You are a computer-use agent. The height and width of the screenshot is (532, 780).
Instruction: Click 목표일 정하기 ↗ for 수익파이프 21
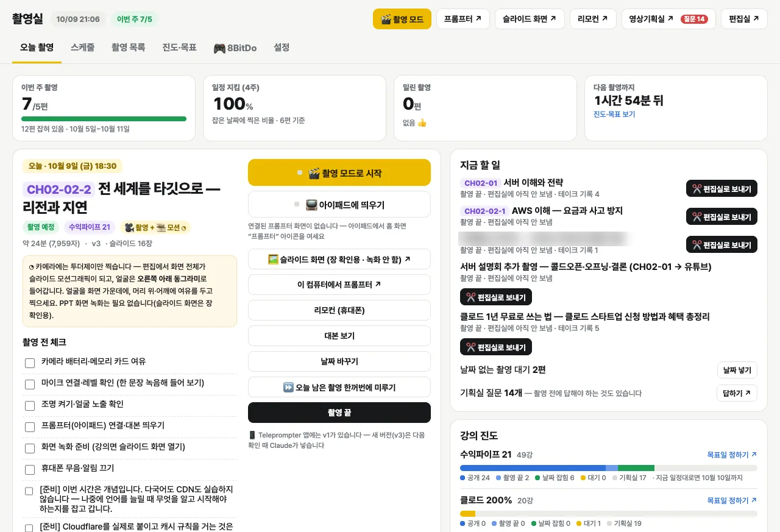tap(732, 455)
